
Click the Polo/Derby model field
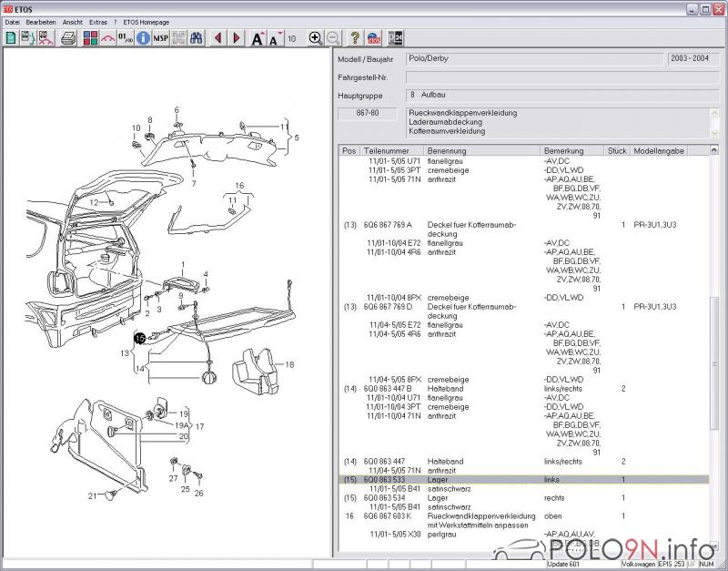coord(535,59)
